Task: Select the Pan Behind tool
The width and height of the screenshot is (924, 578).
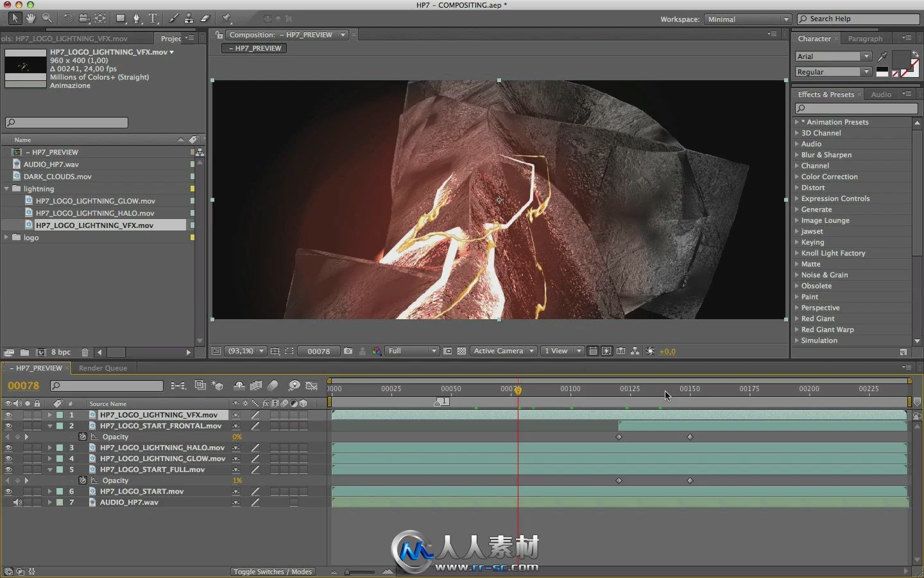Action: 101,19
